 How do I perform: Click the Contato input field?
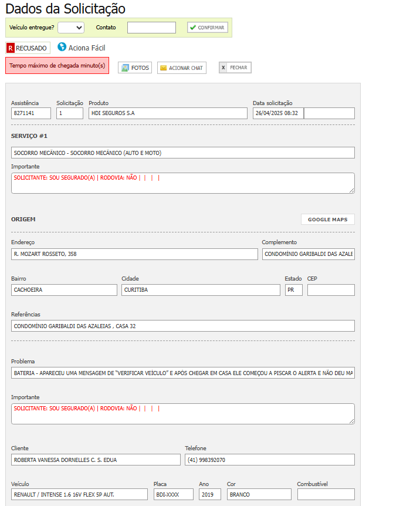click(151, 28)
